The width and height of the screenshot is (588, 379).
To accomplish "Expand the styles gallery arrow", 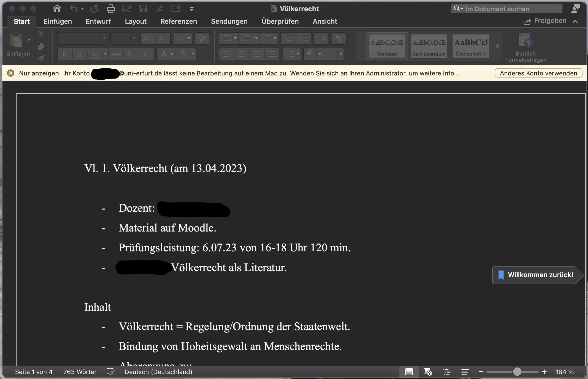I will pyautogui.click(x=498, y=46).
